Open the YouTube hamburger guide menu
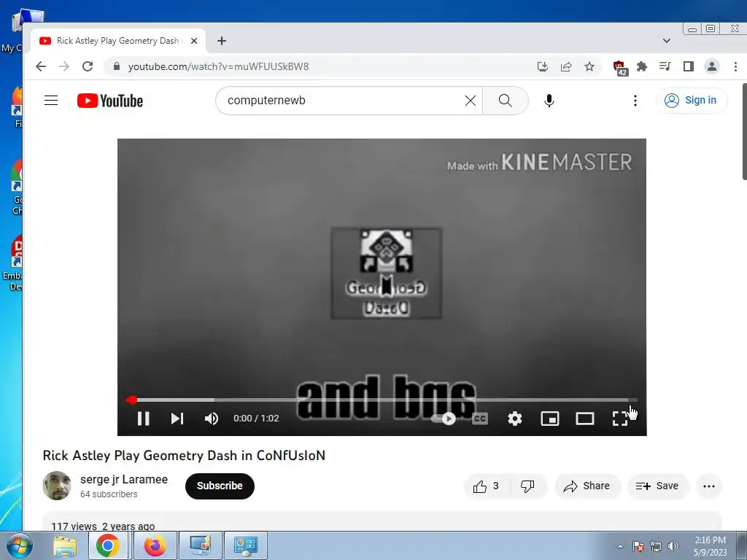747x560 pixels. point(51,101)
